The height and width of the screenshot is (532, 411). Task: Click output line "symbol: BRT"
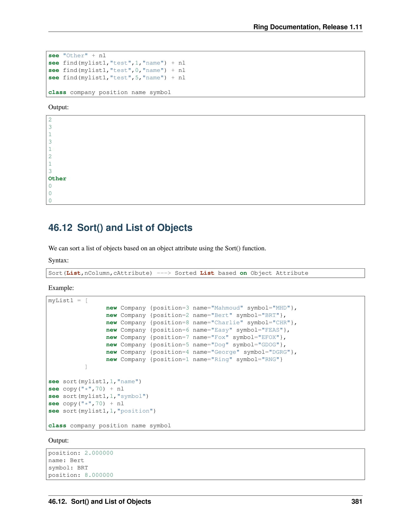pos(68,468)
